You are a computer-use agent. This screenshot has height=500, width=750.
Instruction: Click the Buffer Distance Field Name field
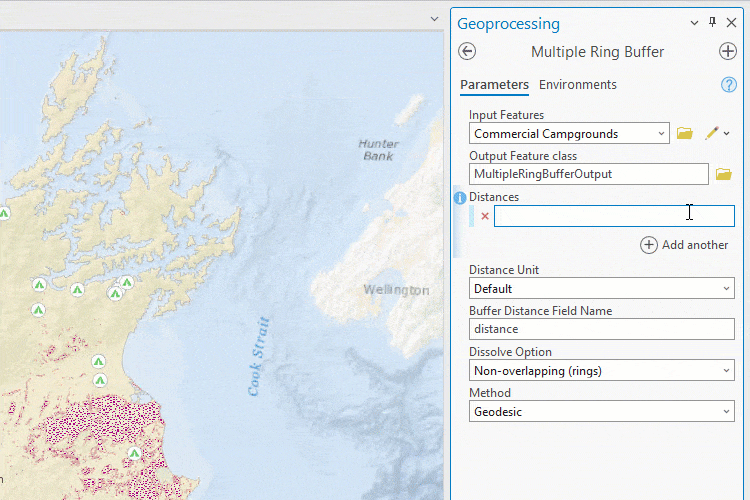pos(601,329)
